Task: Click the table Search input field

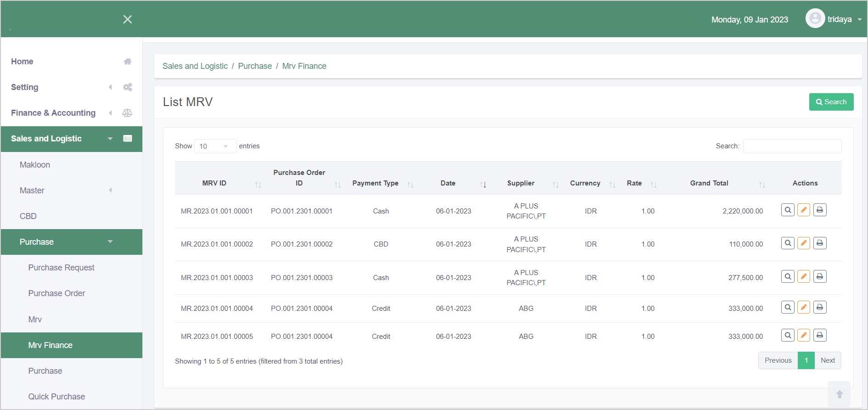Action: coord(792,146)
